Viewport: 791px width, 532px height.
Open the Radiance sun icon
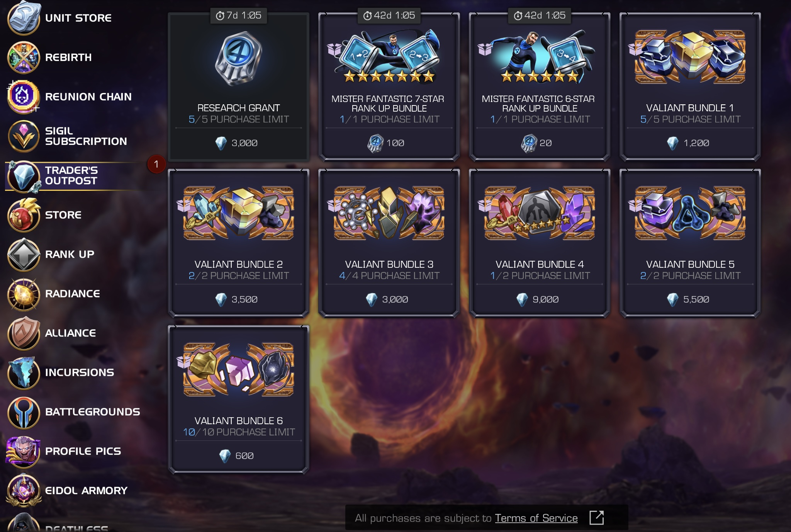tap(24, 294)
